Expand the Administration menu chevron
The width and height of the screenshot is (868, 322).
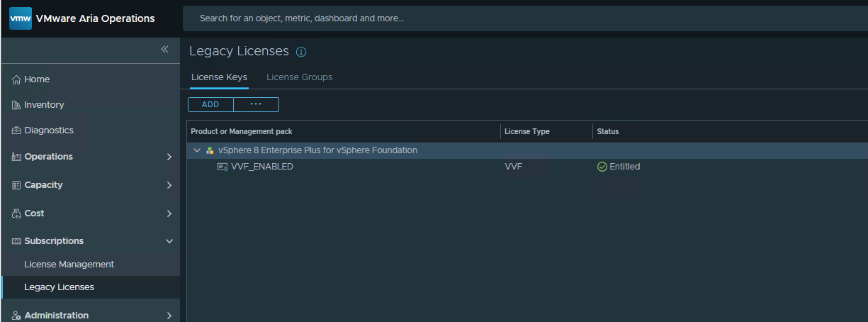pos(169,316)
